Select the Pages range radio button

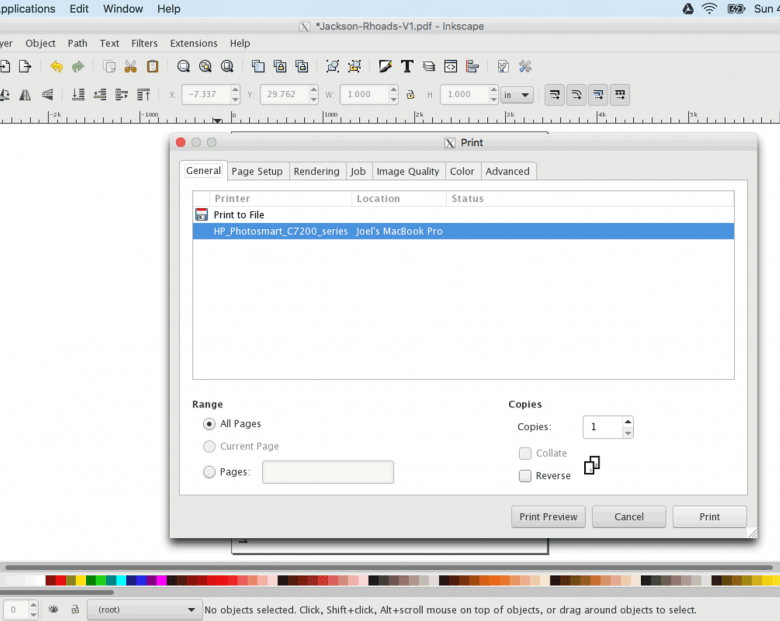pyautogui.click(x=209, y=472)
